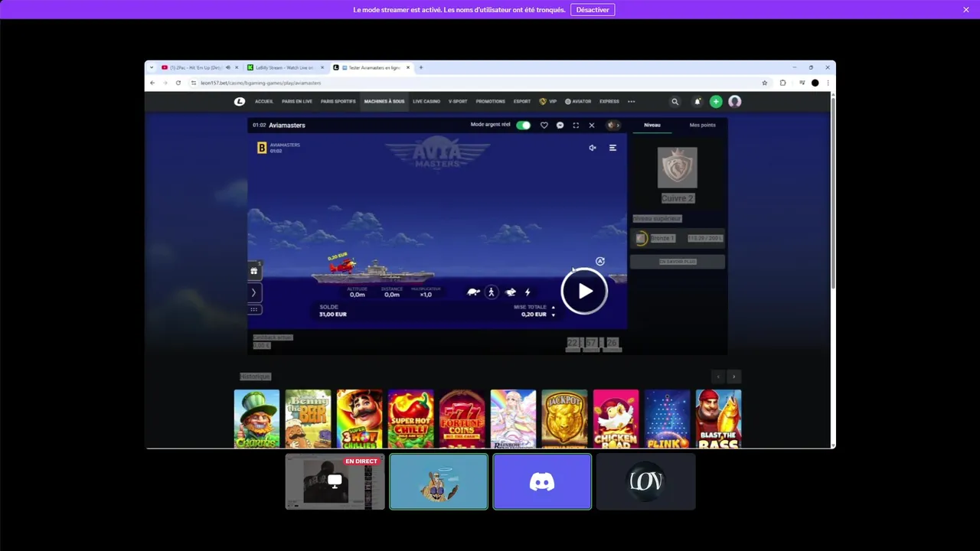980x551 pixels.
Task: Enter fullscreen mode for the game
Action: [x=576, y=125]
